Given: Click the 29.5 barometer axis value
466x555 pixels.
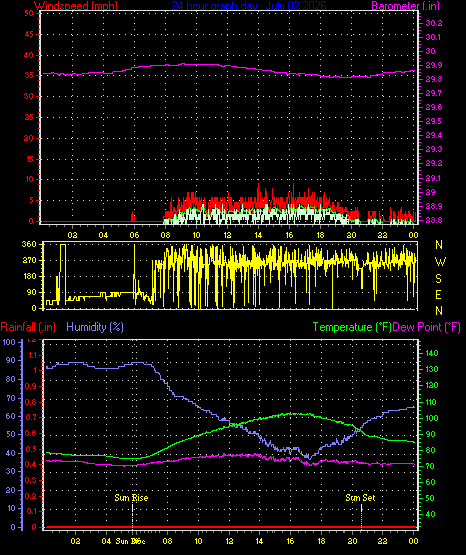Looking at the screenshot, I should (434, 121).
